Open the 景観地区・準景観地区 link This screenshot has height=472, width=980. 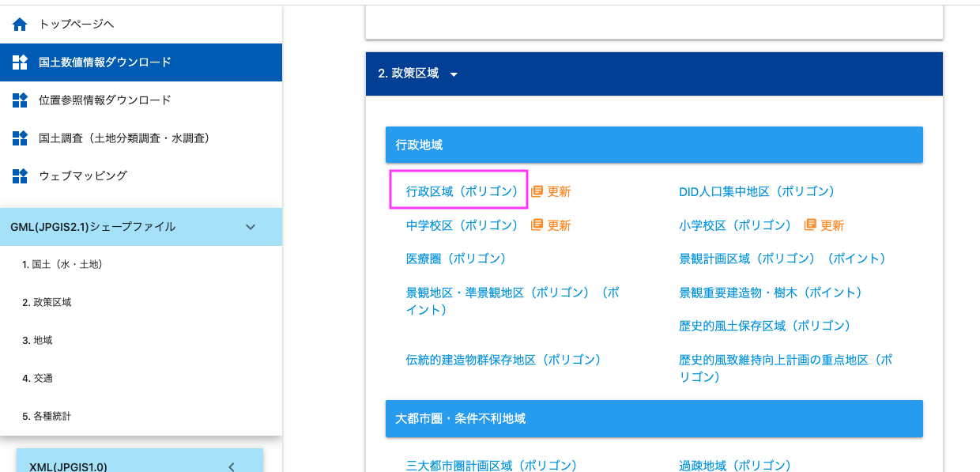[x=512, y=301]
